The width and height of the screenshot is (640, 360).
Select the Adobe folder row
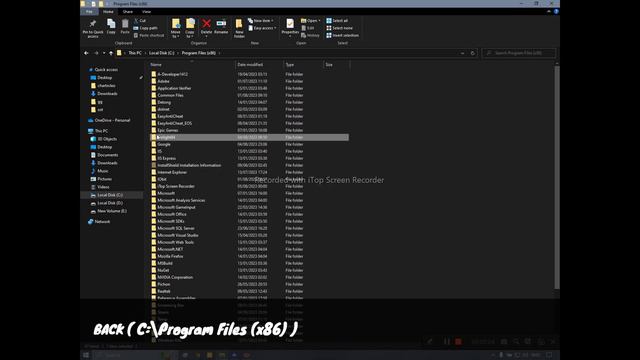pyautogui.click(x=249, y=81)
